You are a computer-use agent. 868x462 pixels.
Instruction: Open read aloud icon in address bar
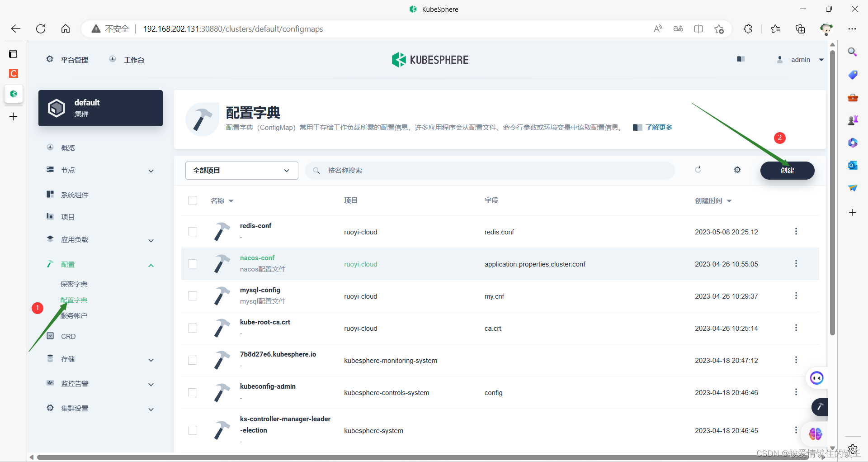click(x=658, y=29)
